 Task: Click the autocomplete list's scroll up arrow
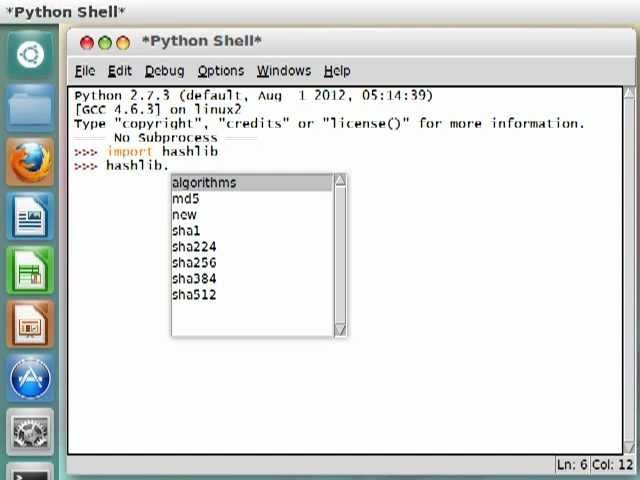pos(340,181)
